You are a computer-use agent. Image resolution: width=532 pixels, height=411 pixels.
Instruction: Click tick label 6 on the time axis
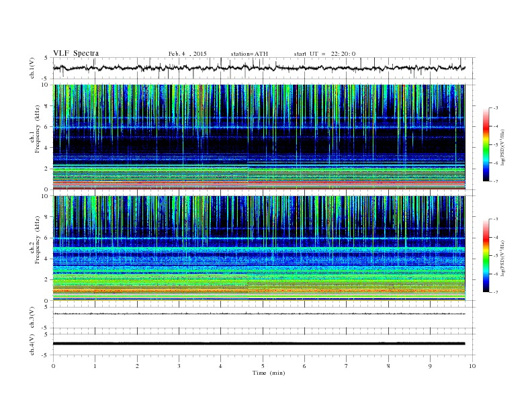point(304,366)
